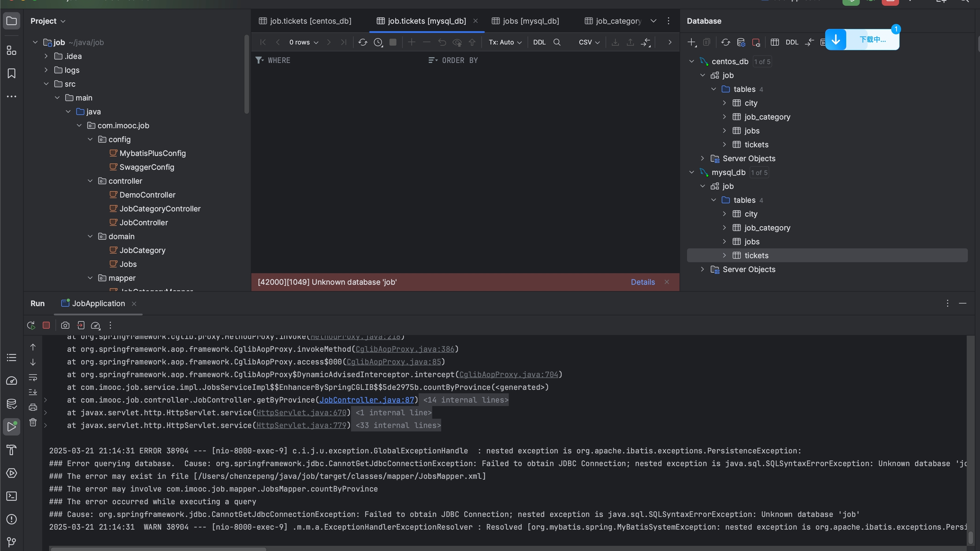Click the New plus icon in Database panel
This screenshot has width=980, height=551.
pos(692,42)
